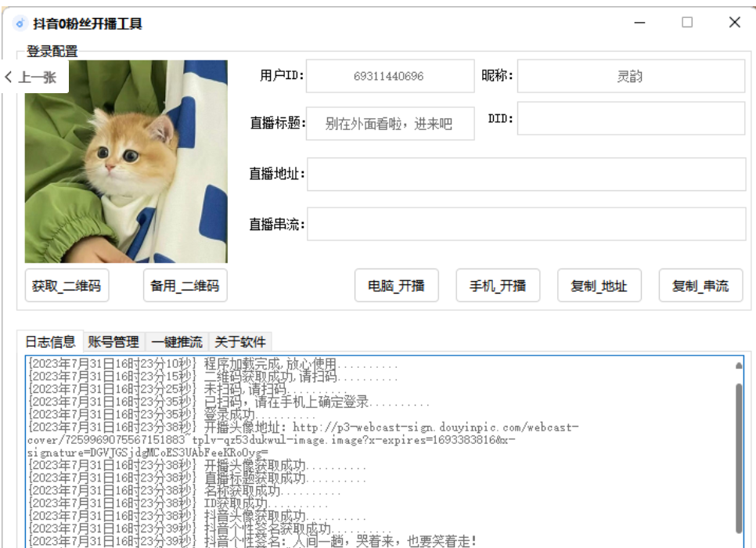This screenshot has width=756, height=548.
Task: Open the 账号管理 tab
Action: (x=113, y=341)
